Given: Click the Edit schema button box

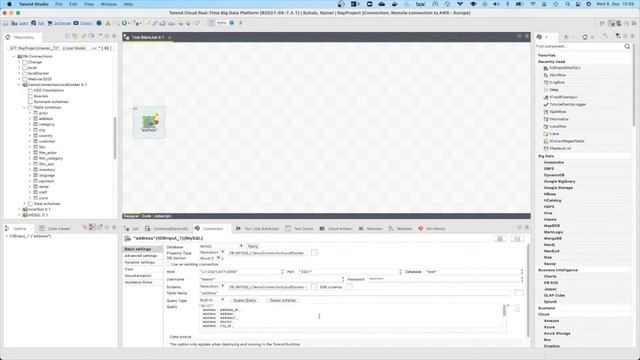Looking at the screenshot, I should point(349,287).
